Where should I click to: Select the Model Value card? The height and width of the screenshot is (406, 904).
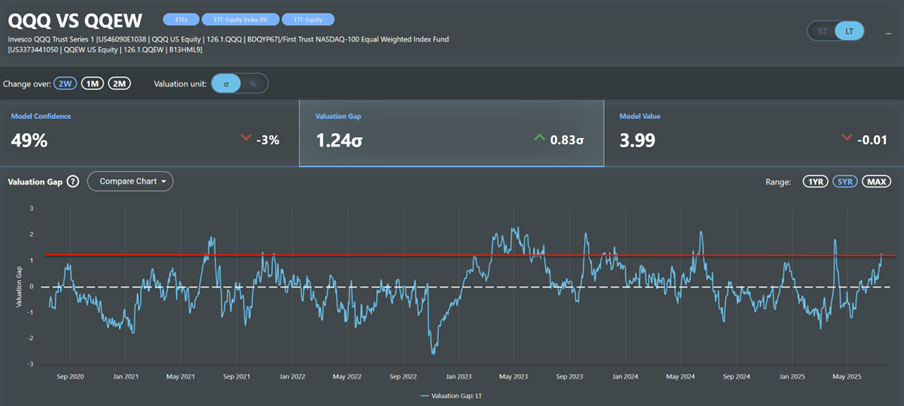coord(754,133)
